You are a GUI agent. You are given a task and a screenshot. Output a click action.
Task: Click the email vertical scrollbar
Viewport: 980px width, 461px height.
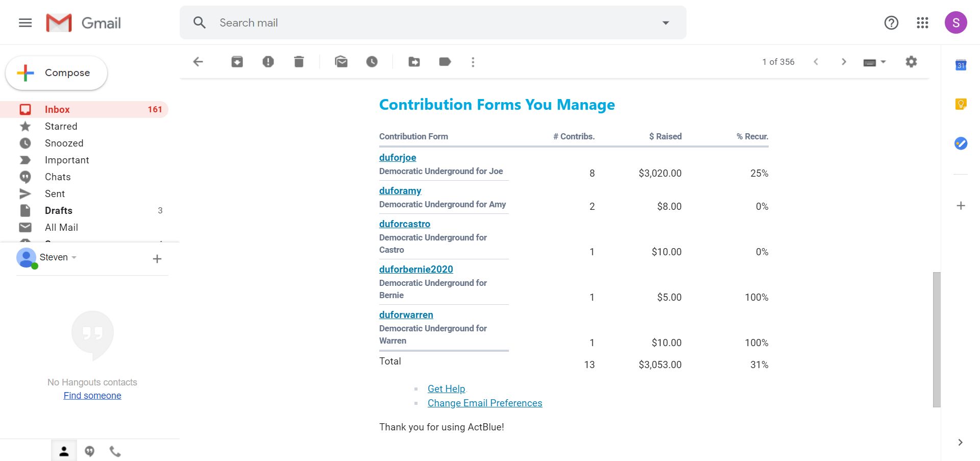point(936,339)
